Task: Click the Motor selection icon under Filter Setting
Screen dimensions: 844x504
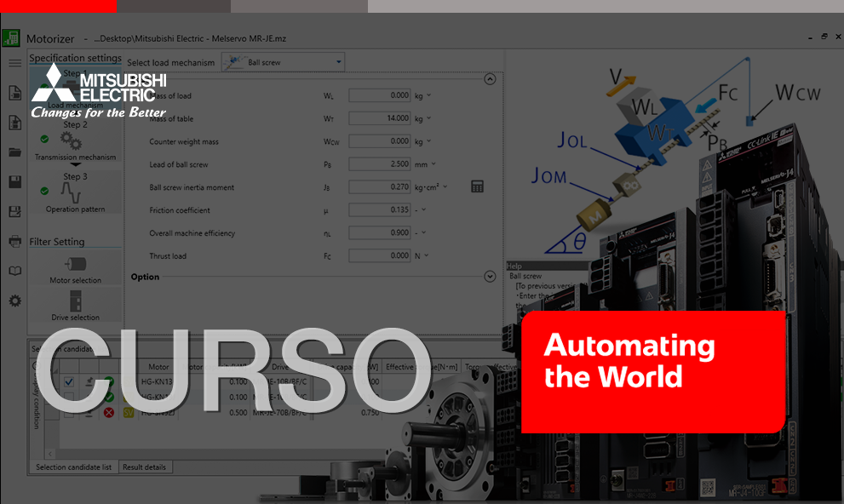Action: pyautogui.click(x=75, y=263)
